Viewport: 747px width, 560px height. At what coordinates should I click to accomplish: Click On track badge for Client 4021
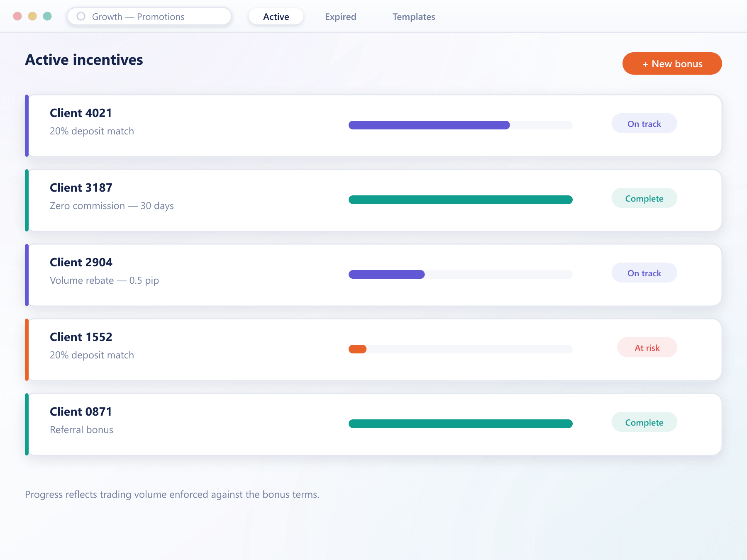[x=644, y=124]
